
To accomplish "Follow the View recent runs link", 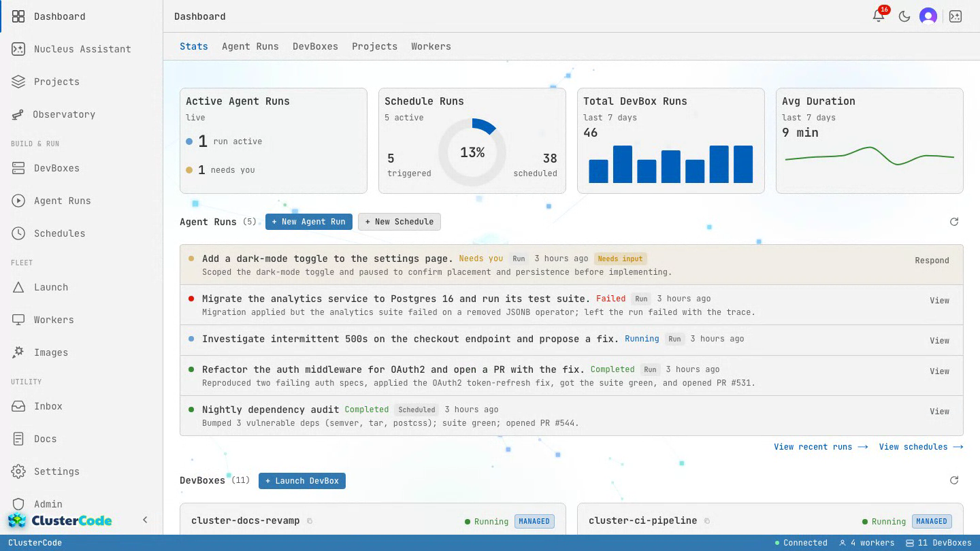I will 821,447.
